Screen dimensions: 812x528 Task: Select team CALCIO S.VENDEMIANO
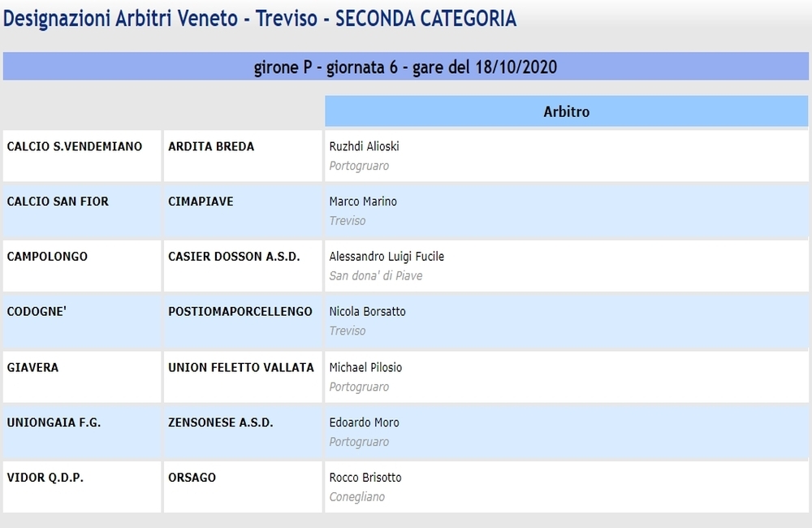(75, 147)
